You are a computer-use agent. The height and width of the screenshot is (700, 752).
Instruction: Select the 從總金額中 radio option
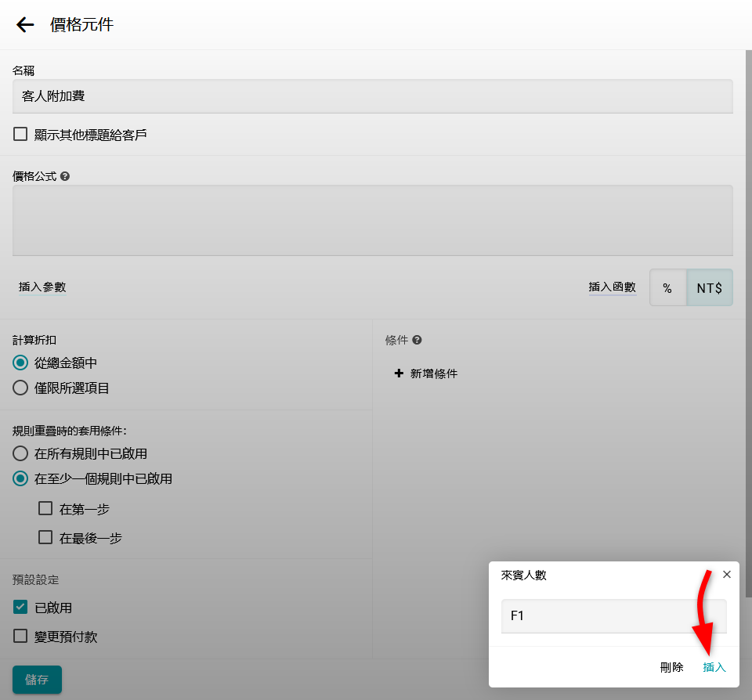pyautogui.click(x=20, y=363)
